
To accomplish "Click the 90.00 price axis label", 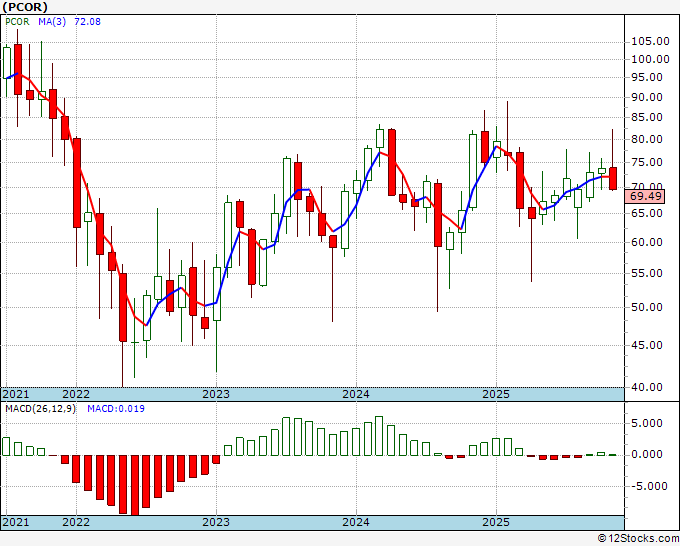I will 647,97.
